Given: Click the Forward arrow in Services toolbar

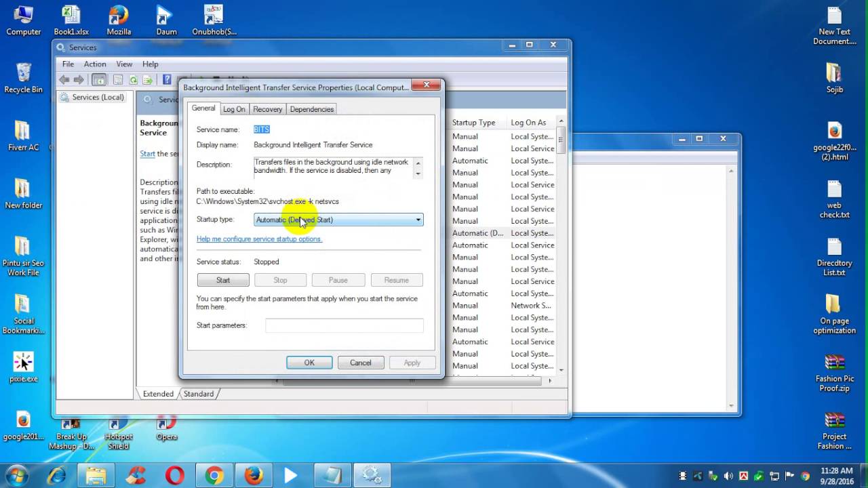Looking at the screenshot, I should [79, 80].
